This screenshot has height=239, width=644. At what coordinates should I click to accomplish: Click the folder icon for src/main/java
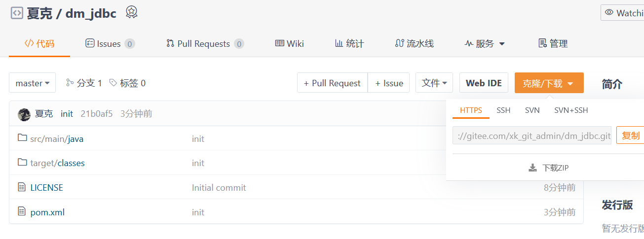click(22, 138)
